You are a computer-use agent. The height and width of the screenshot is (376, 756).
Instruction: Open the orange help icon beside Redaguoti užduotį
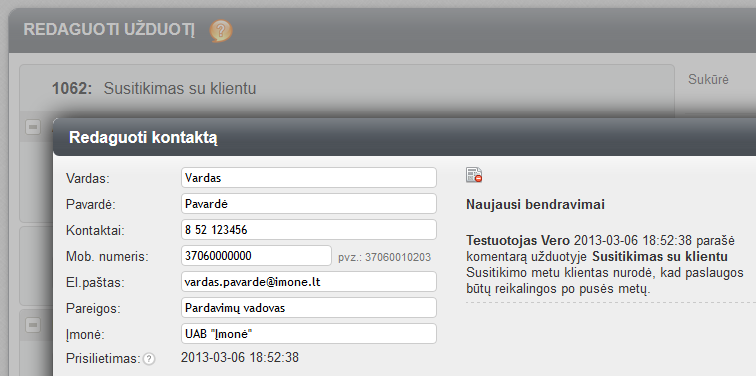[221, 31]
